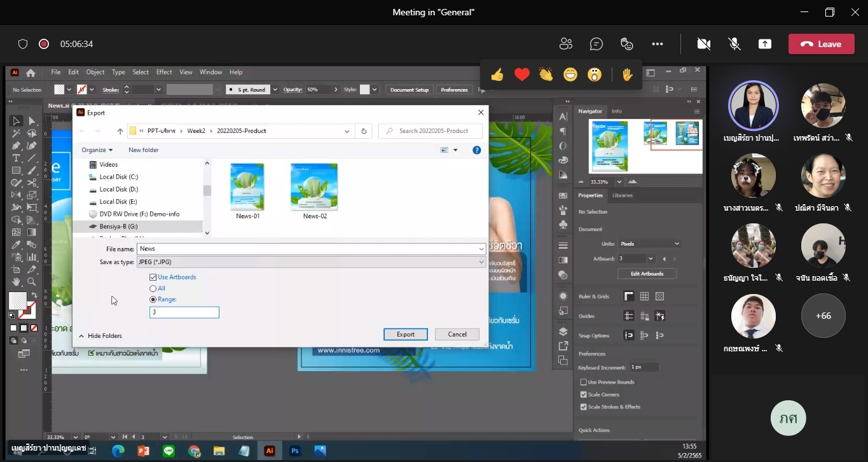Viewport: 868px width, 462px height.
Task: Click the Fill color swatch in toolbar
Action: (x=17, y=300)
